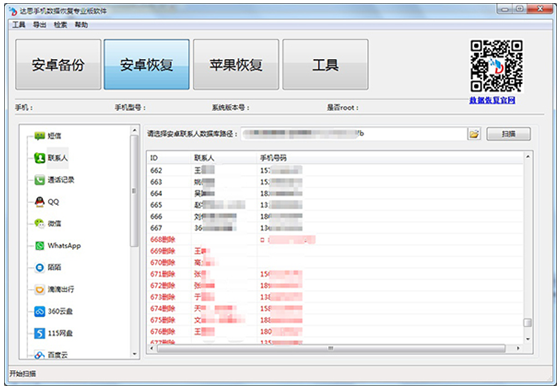The width and height of the screenshot is (557, 389).
Task: Select deleted row 675删除
Action: pos(335,320)
